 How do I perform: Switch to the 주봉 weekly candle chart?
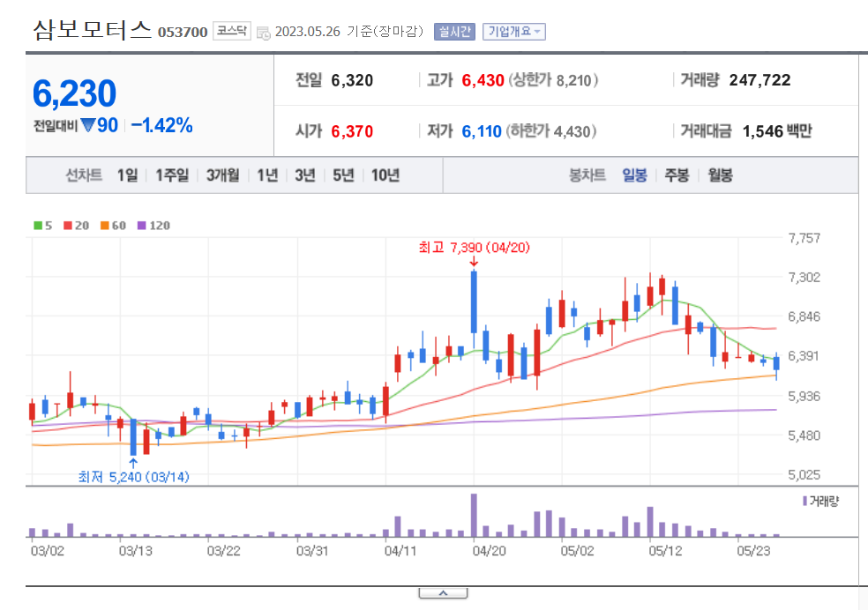(x=677, y=175)
